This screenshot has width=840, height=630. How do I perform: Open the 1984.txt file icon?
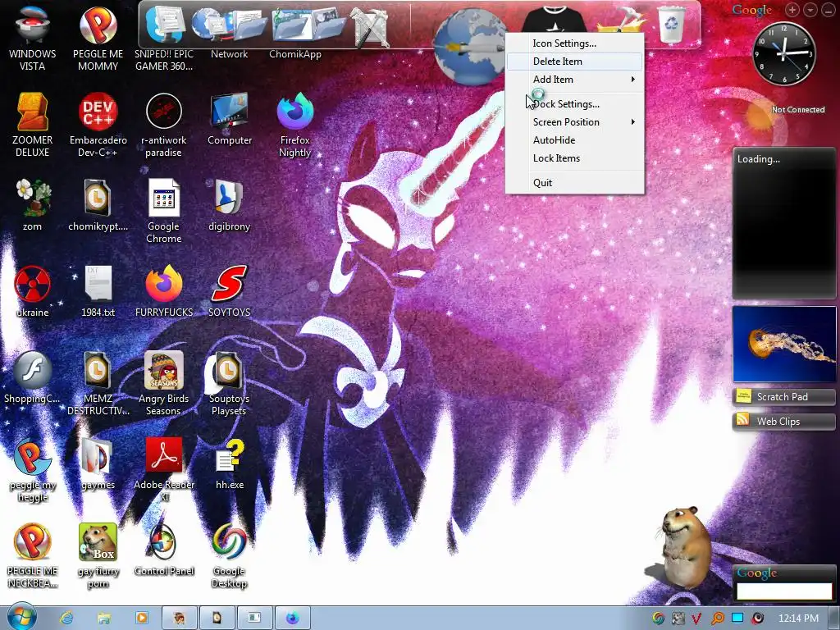tap(98, 291)
